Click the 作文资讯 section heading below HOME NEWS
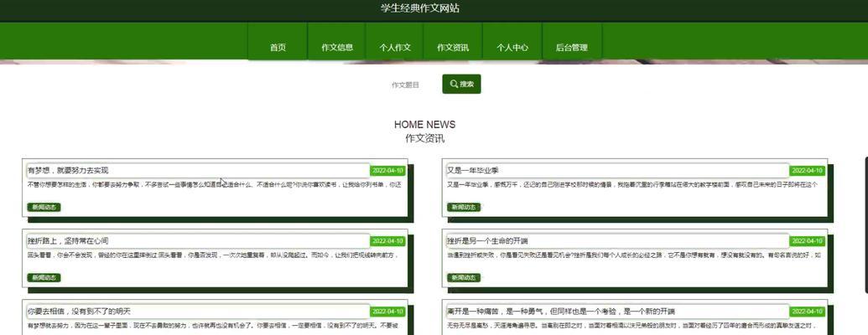This screenshot has width=868, height=335. pos(424,138)
